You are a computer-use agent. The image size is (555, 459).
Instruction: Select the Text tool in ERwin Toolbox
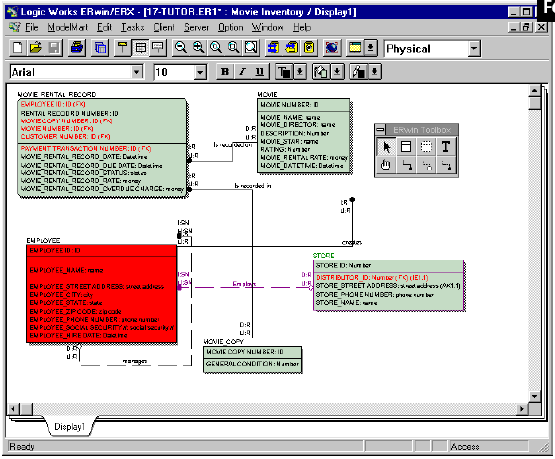coord(446,147)
